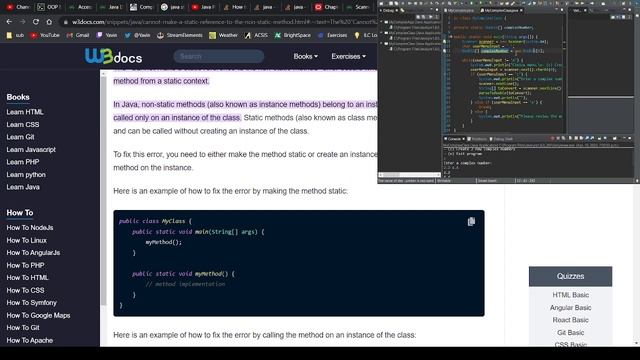This screenshot has height=360, width=640.
Task: Switch to the 'Scann' browser tab
Action: pyautogui.click(x=358, y=7)
